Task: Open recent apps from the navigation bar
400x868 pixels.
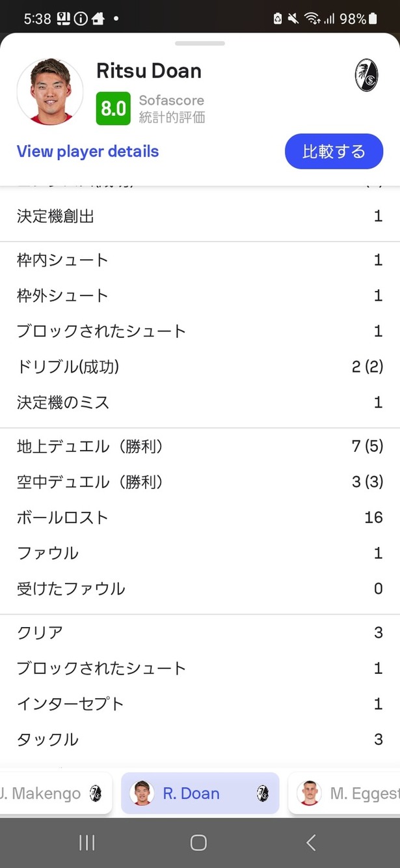Action: 87,841
